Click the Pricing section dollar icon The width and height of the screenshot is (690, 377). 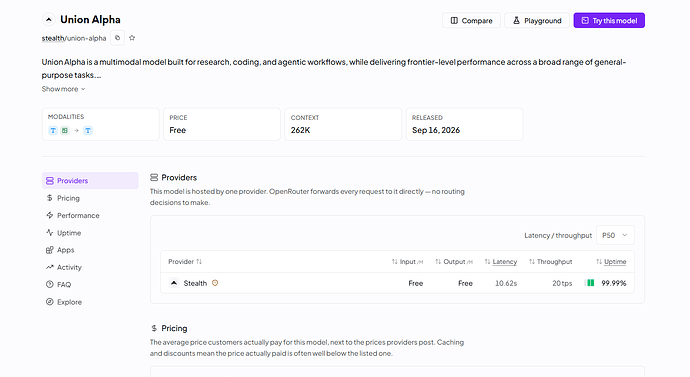coord(154,328)
